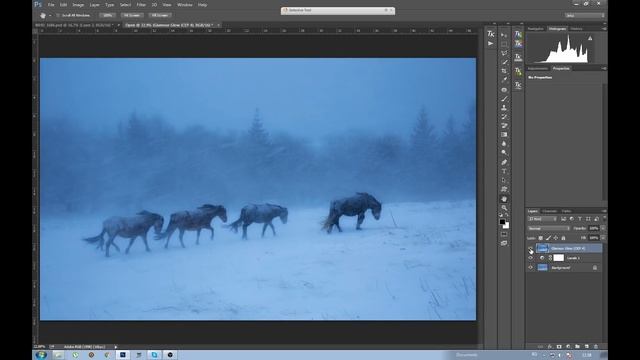Select the Pen tool
This screenshot has width=640, height=360.
point(504,162)
